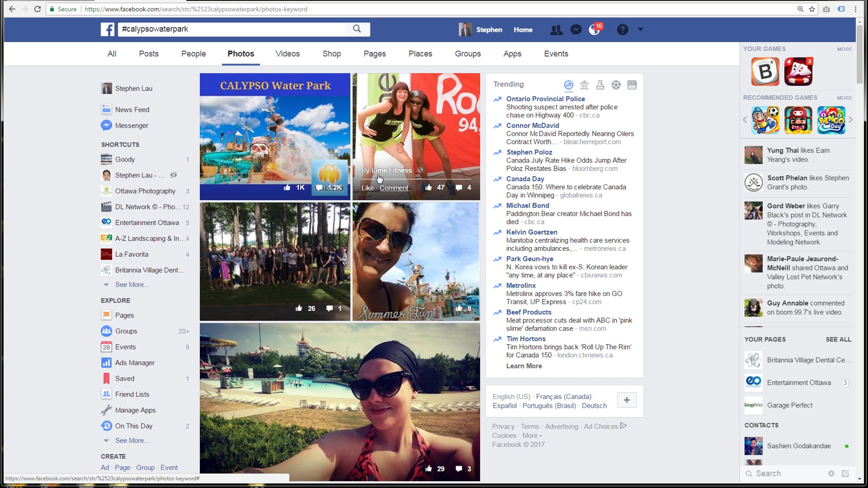The image size is (868, 488).
Task: Open Connor McDavid trending topic
Action: pyautogui.click(x=532, y=125)
